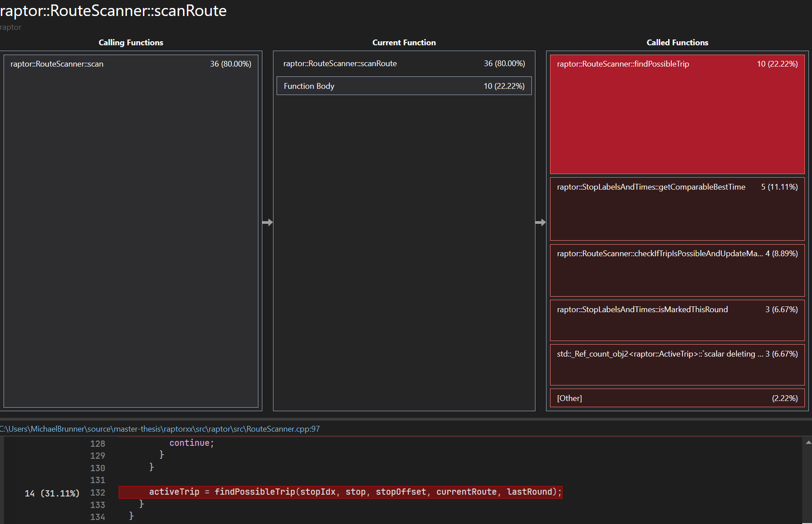Screen dimensions: 812x524
Task: Open raptor::RouteScanner::findPossibleTrip called function
Action: 677,114
